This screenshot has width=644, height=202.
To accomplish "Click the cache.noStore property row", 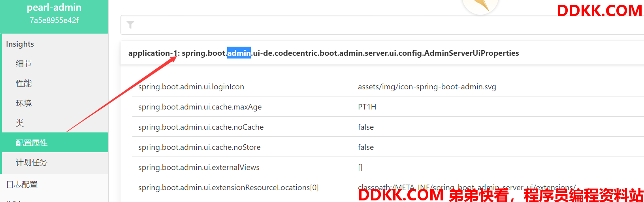I will [388, 147].
